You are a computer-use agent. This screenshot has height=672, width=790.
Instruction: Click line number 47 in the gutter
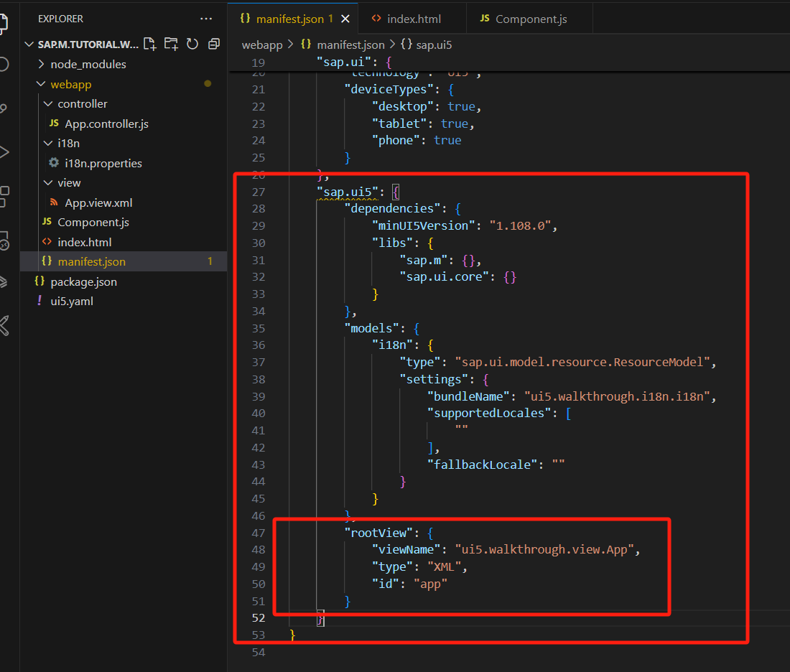259,533
